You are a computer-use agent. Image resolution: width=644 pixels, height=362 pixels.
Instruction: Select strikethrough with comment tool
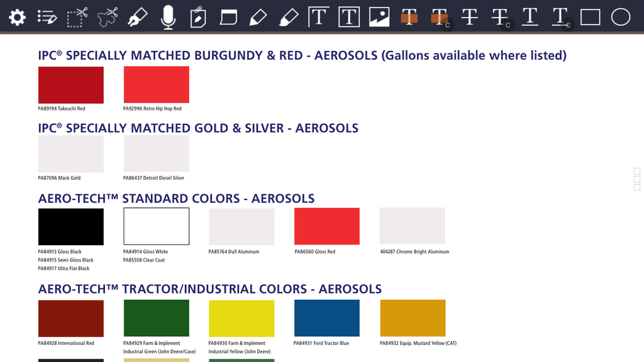[x=501, y=18]
